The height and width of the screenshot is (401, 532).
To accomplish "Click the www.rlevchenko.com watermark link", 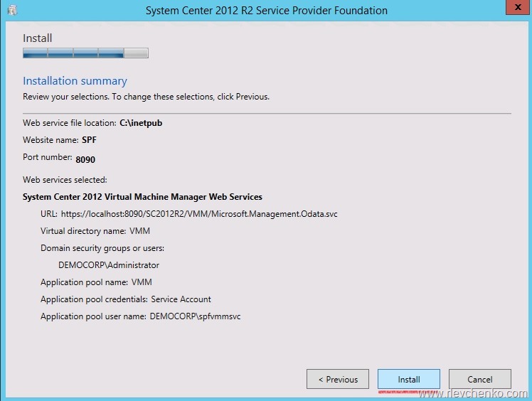I will [473, 393].
